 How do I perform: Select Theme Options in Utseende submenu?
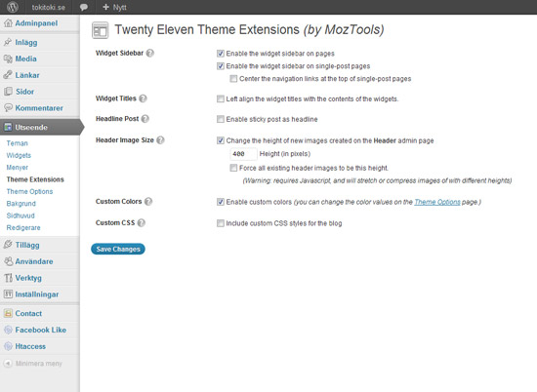29,191
